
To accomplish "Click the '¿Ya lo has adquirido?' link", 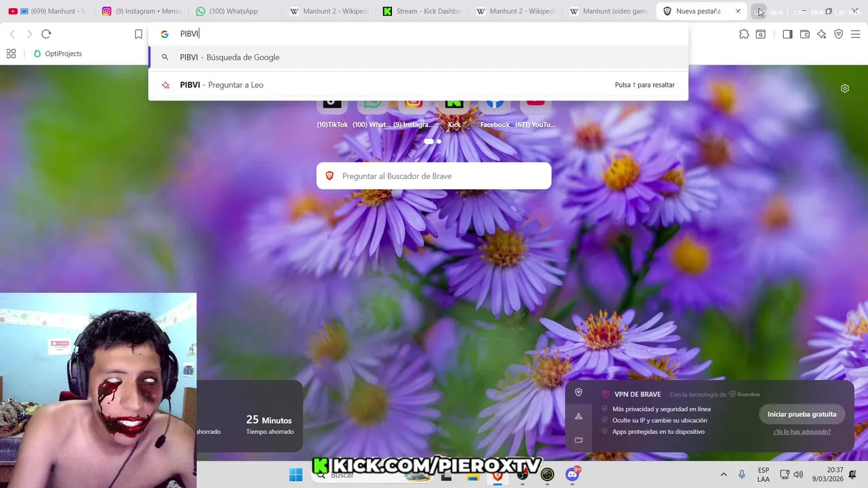I will (x=802, y=432).
